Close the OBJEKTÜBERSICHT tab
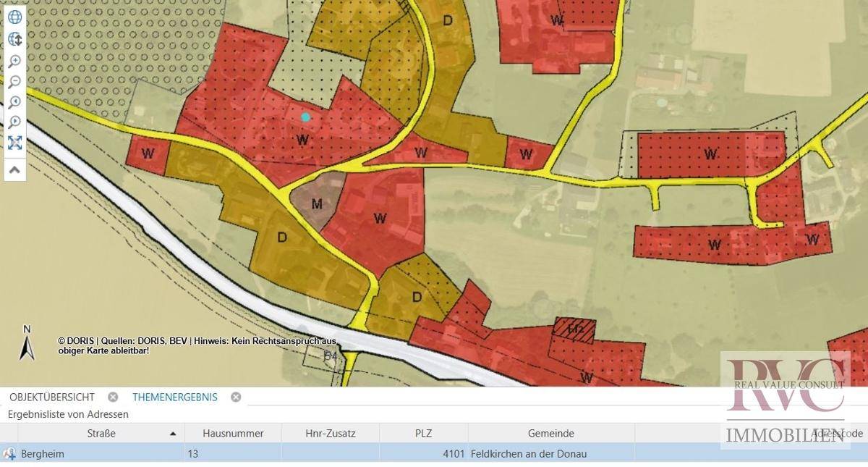The width and height of the screenshot is (868, 467). tap(113, 397)
